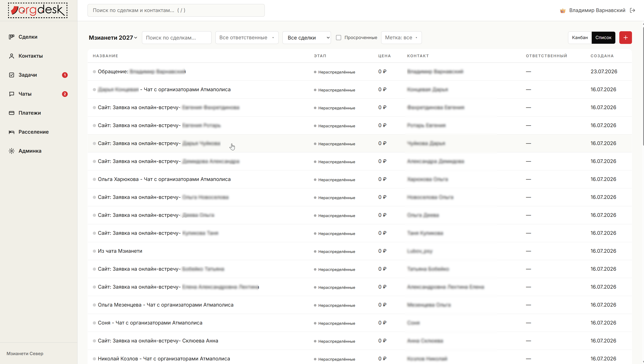
Task: Add a new deal with red plus button
Action: point(625,38)
